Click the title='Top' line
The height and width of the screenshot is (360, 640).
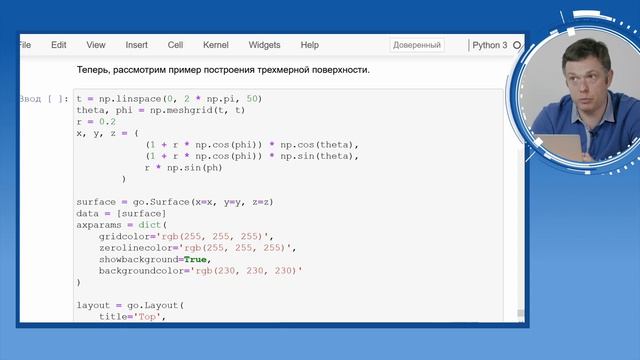(x=132, y=317)
